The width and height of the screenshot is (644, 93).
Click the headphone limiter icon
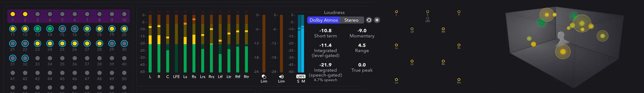click(x=264, y=77)
